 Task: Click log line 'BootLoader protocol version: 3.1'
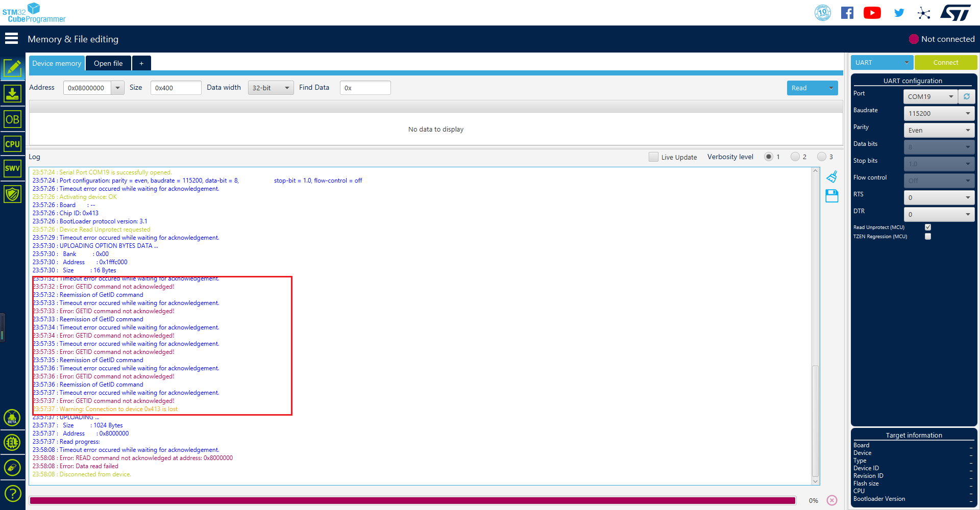pos(90,221)
